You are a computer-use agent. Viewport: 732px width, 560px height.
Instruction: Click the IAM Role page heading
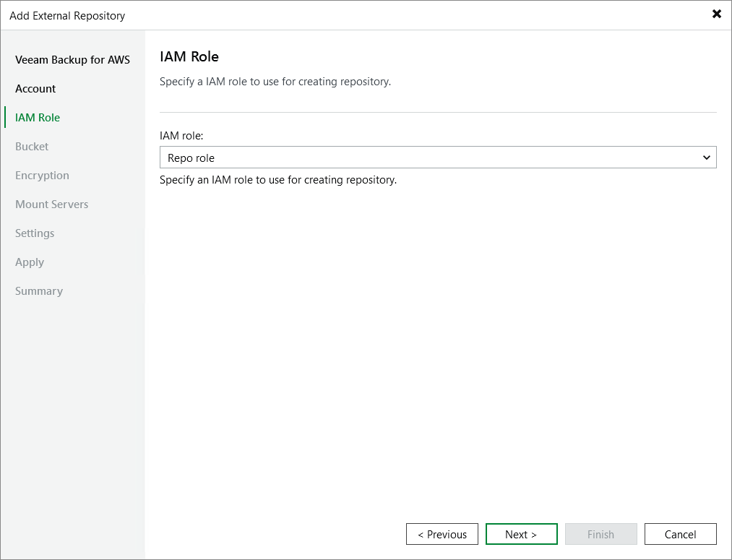coord(189,56)
